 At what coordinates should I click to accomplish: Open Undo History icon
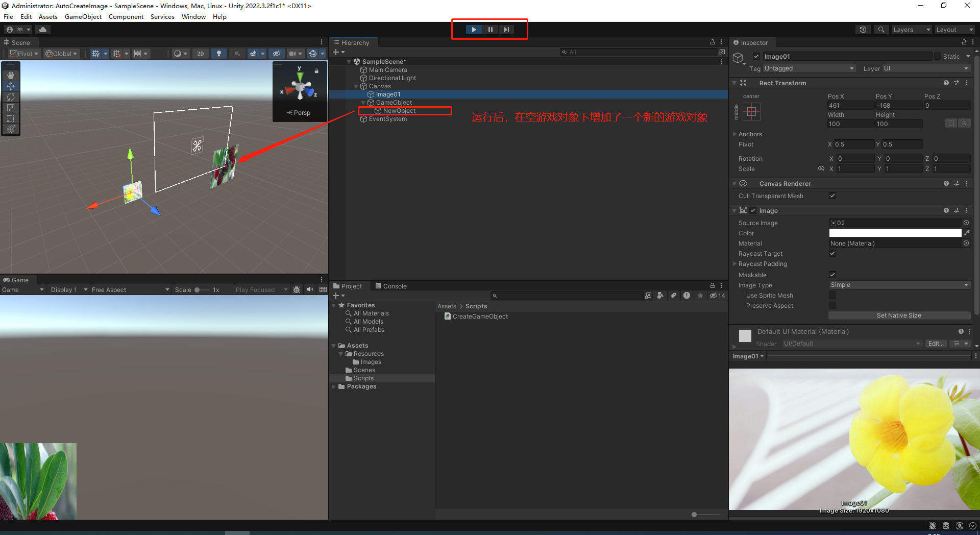point(863,30)
